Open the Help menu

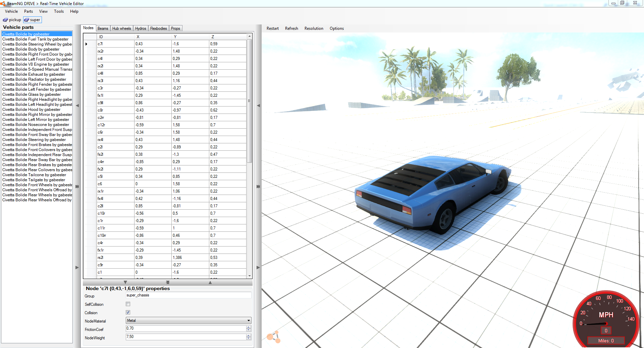click(74, 11)
